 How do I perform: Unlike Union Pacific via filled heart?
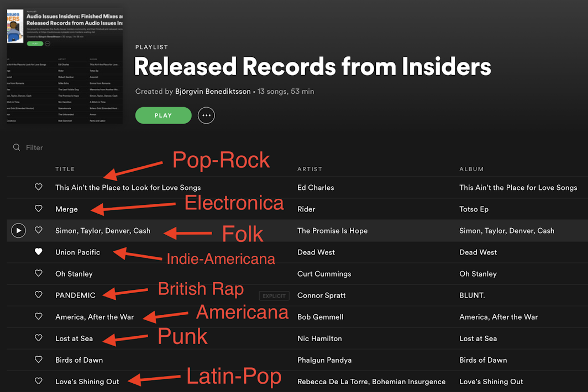pos(39,251)
